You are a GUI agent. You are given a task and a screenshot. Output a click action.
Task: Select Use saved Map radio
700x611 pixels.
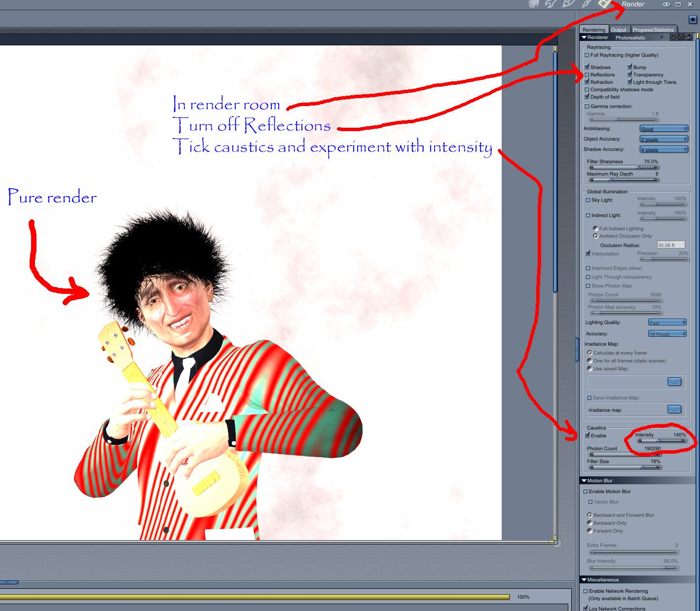(x=589, y=369)
